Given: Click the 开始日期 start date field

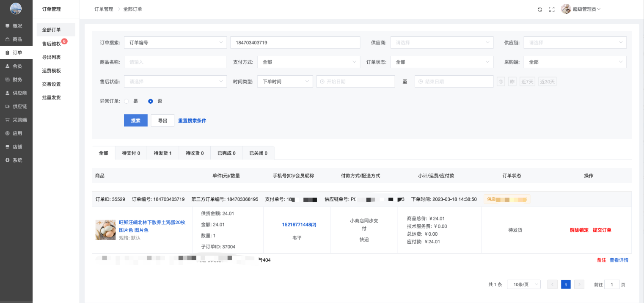Looking at the screenshot, I should click(355, 82).
